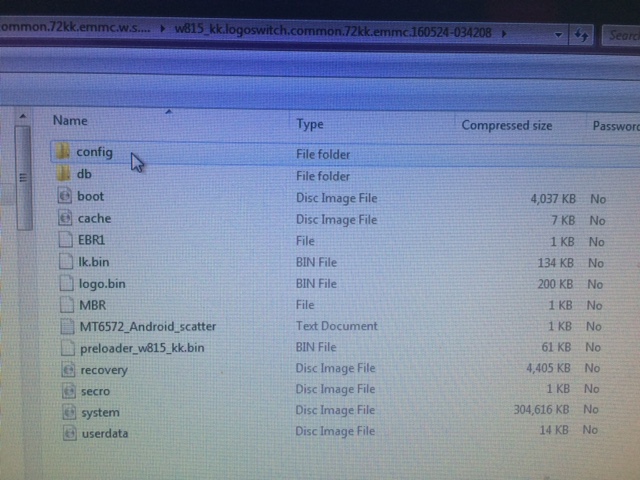
Task: Expand breadcrumb arrow before w815_kk folder
Action: [x=163, y=29]
